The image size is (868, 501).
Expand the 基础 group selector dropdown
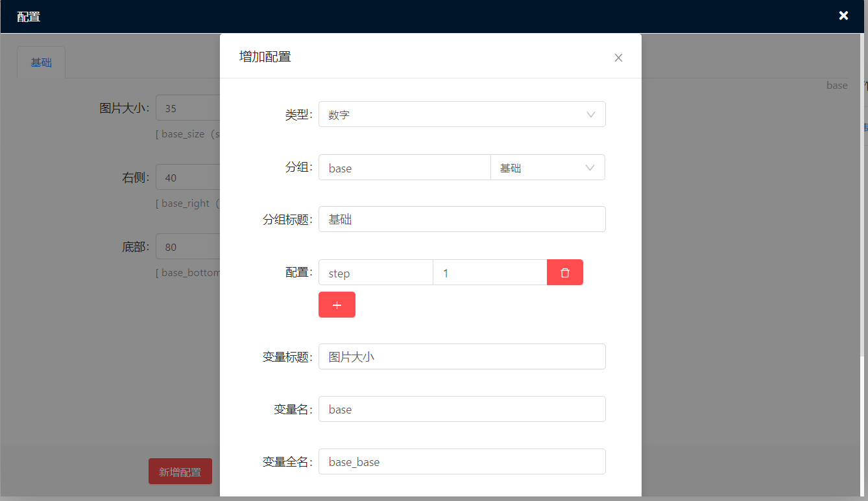tap(548, 167)
